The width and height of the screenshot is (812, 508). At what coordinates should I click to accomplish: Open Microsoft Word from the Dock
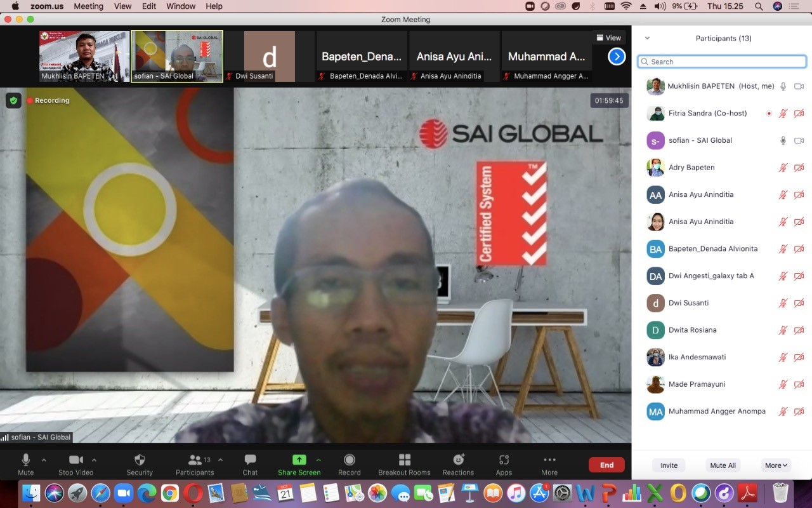pyautogui.click(x=586, y=493)
